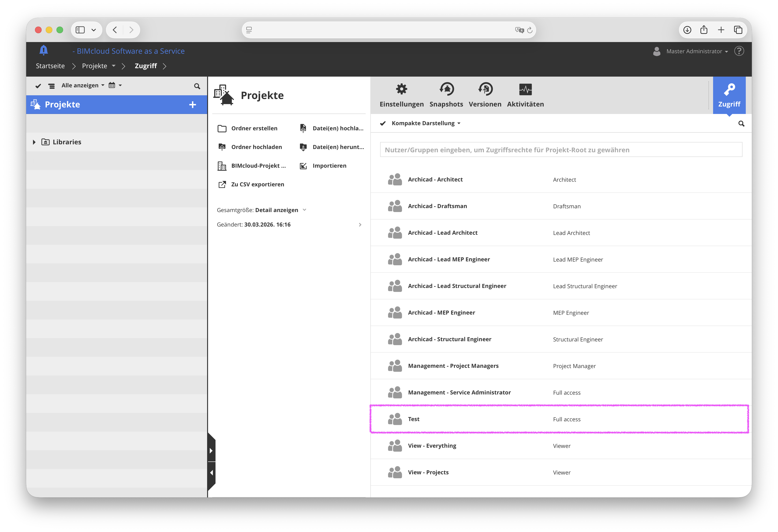Image resolution: width=778 pixels, height=532 pixels.
Task: Expand Gesamtgröße Detail anzeigen chevron
Action: (304, 210)
